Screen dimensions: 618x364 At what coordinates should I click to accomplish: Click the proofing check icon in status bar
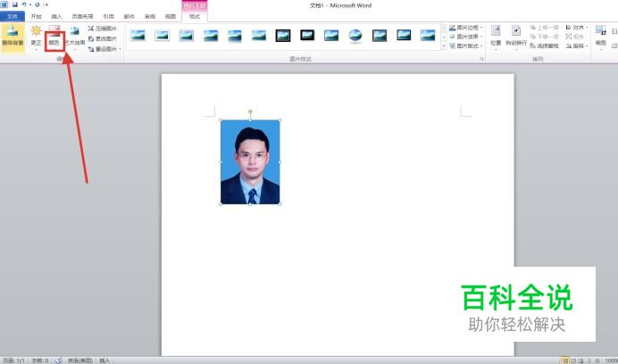pos(58,360)
